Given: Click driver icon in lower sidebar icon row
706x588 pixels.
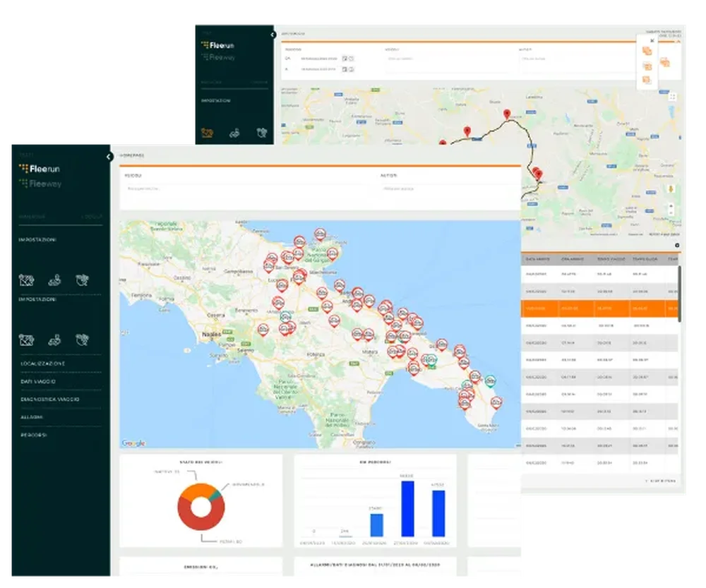Looking at the screenshot, I should (x=54, y=340).
